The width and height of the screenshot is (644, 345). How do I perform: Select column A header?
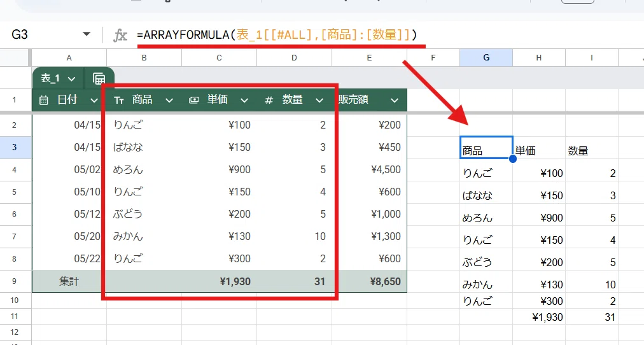point(69,58)
